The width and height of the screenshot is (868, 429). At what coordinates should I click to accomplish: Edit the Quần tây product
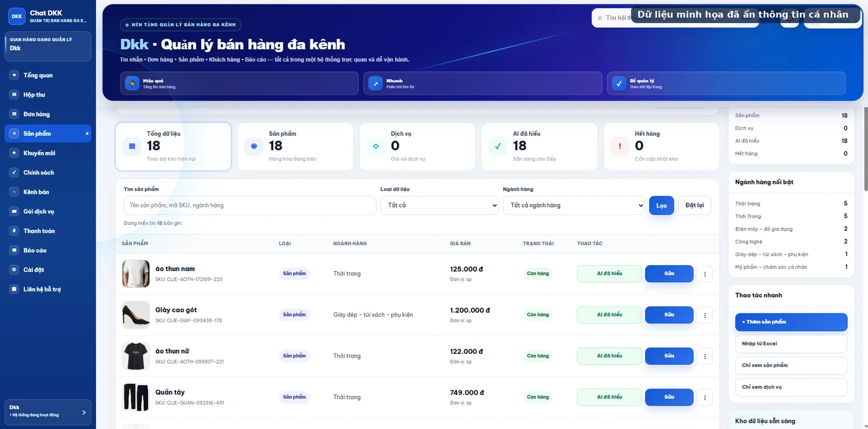click(x=669, y=397)
